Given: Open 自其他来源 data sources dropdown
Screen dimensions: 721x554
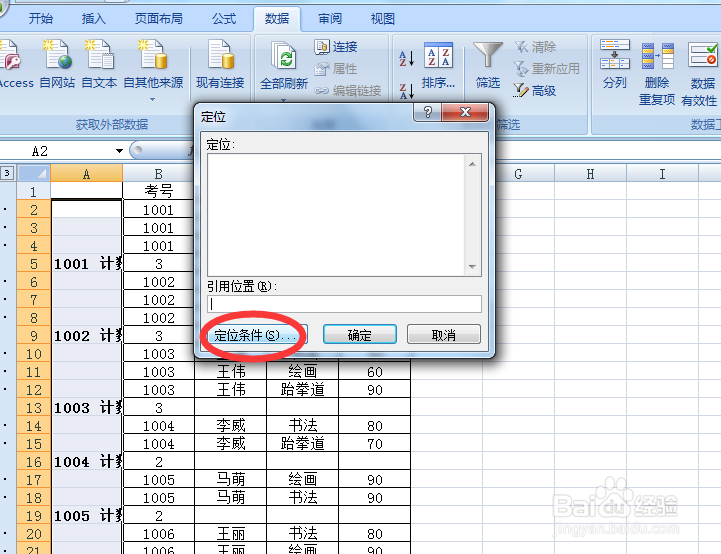Looking at the screenshot, I should pos(153,70).
